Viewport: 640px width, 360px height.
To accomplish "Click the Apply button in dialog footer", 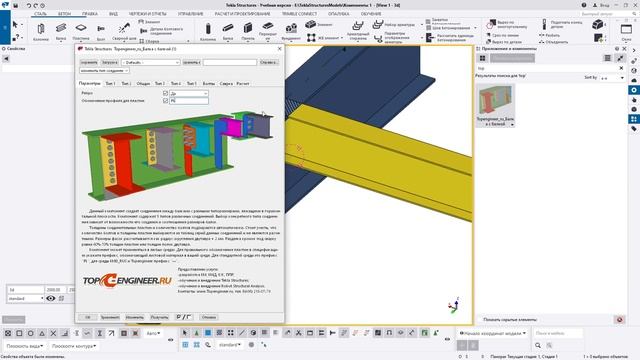I will pyautogui.click(x=110, y=317).
